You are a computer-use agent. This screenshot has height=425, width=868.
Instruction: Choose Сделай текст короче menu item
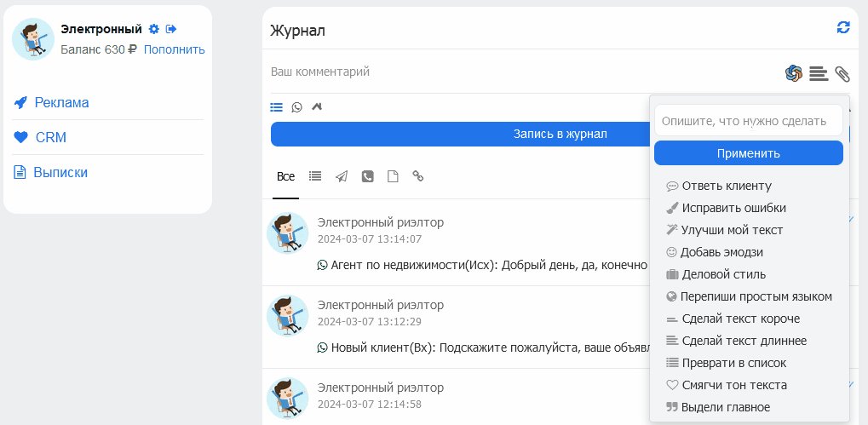(x=733, y=319)
